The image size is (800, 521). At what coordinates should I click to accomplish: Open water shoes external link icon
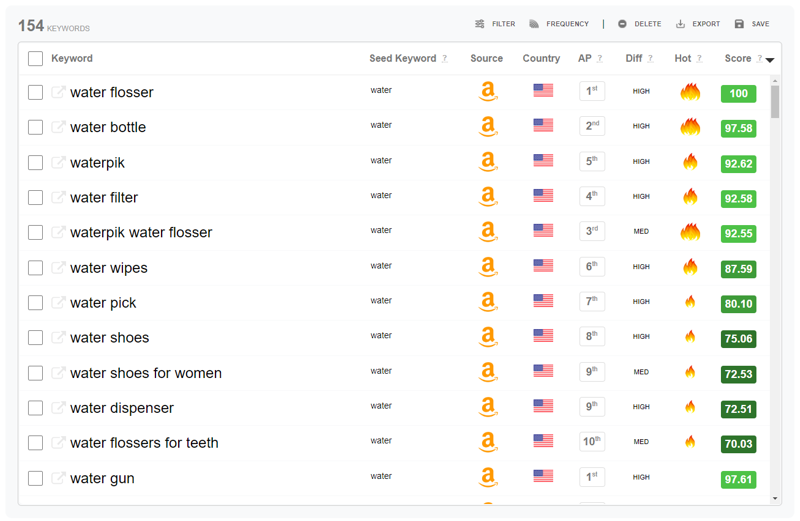point(58,337)
